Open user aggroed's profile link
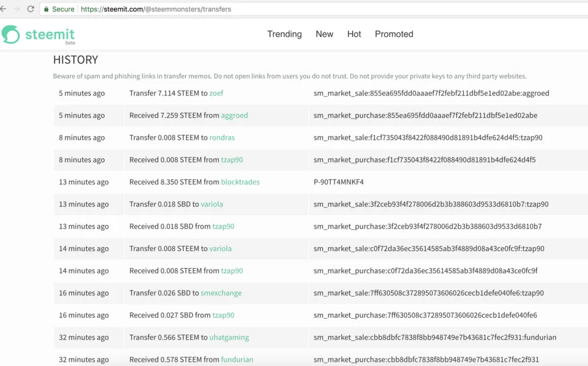The image size is (588, 366). (x=235, y=116)
